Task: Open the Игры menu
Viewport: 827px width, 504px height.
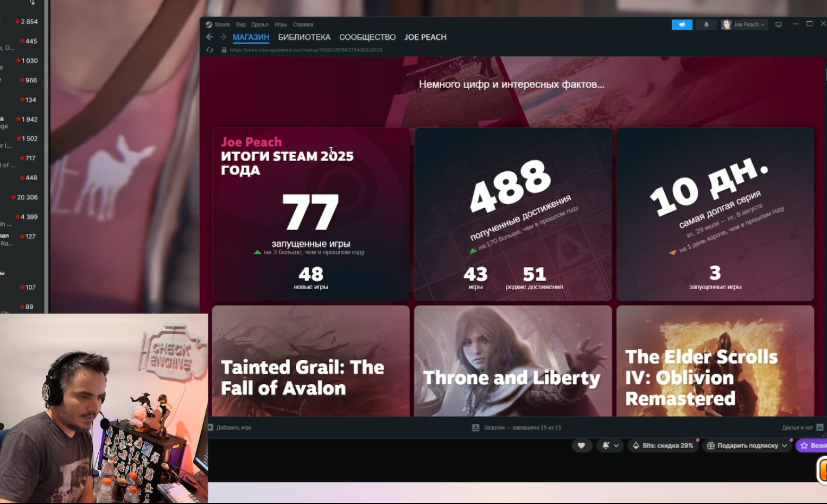Action: [281, 24]
